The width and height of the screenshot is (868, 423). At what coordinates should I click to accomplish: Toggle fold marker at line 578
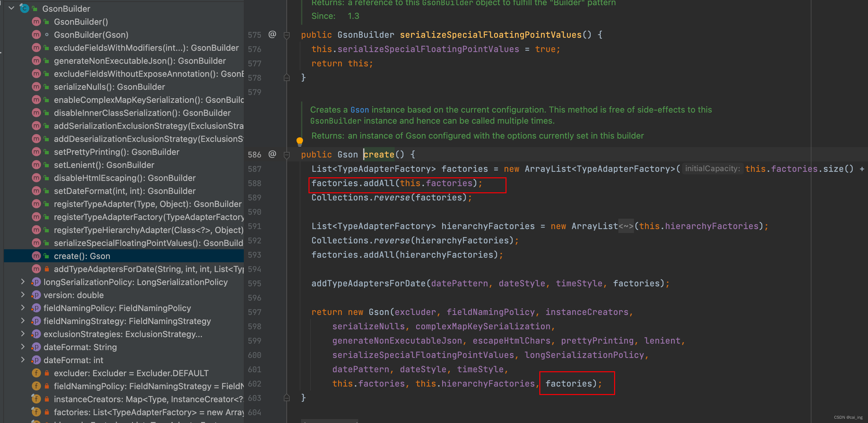tap(287, 77)
